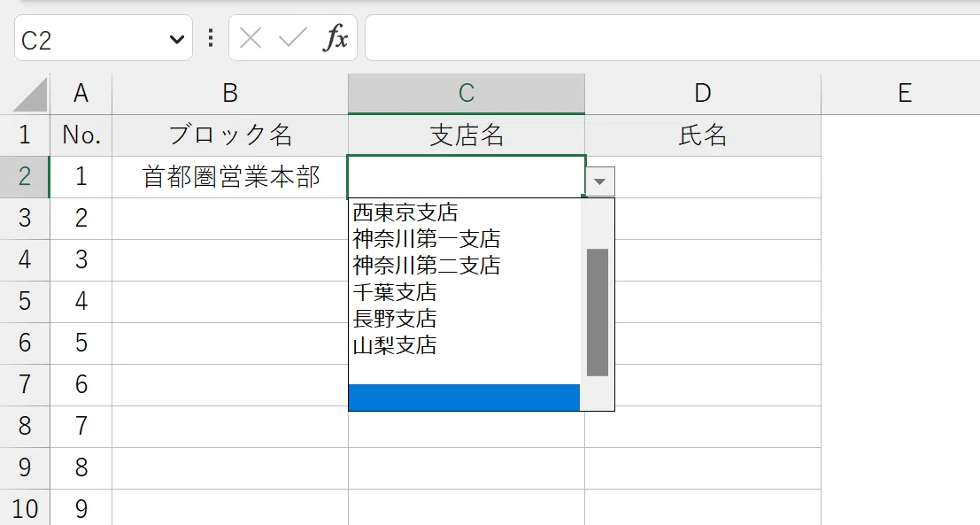The height and width of the screenshot is (525, 980).
Task: Click the Name Box showing C2
Action: point(103,39)
